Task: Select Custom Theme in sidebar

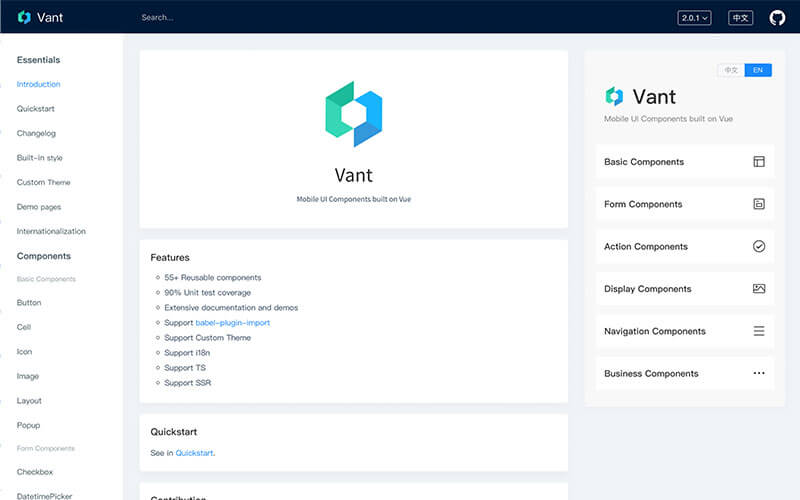Action: coord(43,182)
